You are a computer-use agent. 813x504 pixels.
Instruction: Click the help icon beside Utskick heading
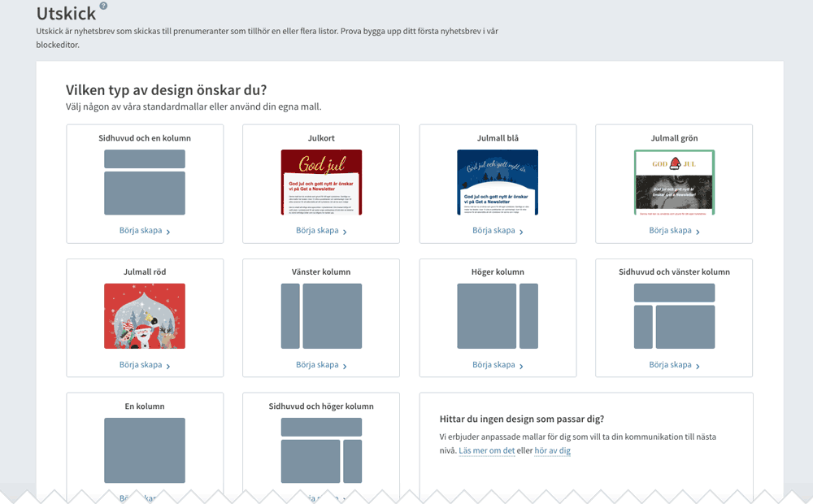[x=103, y=6]
